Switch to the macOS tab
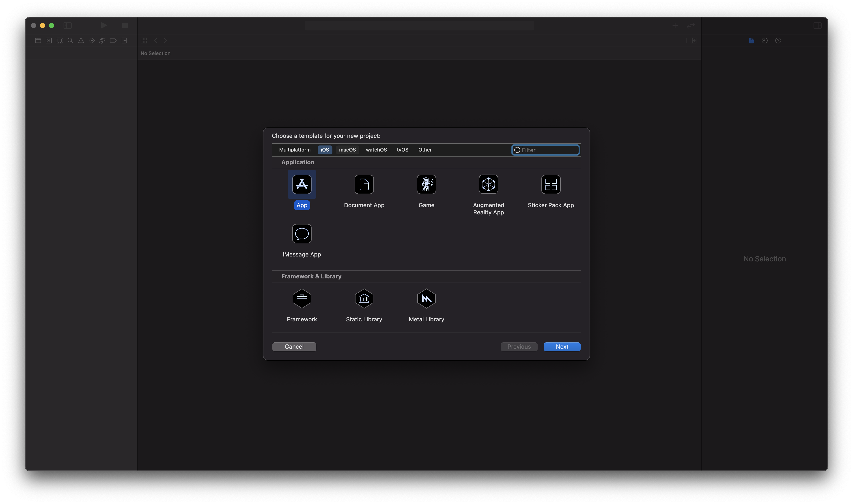The width and height of the screenshot is (853, 504). point(347,150)
